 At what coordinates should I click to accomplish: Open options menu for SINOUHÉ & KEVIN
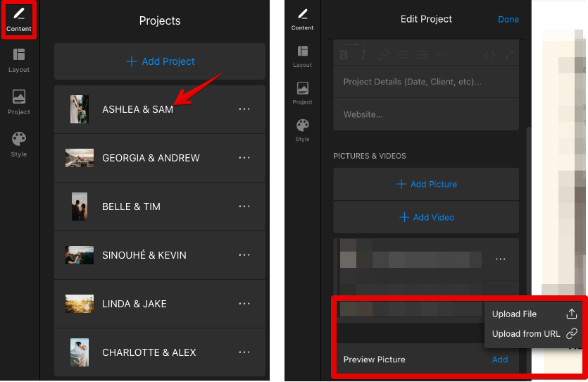pyautogui.click(x=244, y=255)
